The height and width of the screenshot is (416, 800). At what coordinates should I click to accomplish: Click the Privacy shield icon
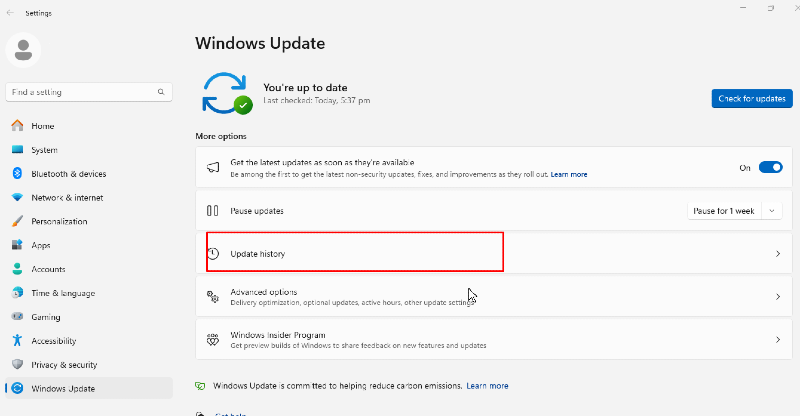click(x=17, y=364)
